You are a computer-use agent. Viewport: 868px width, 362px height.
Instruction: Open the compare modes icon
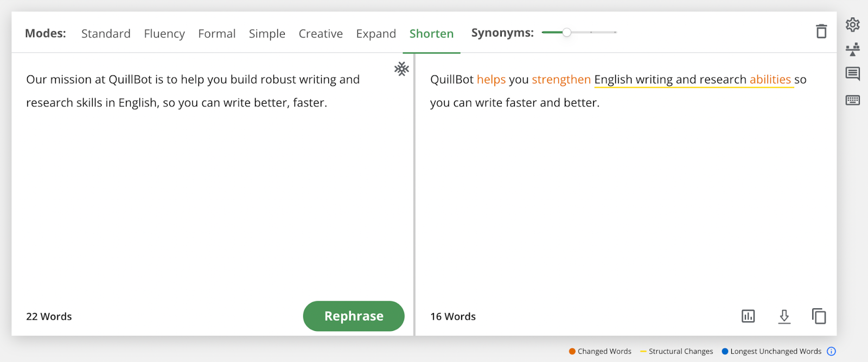(x=852, y=49)
